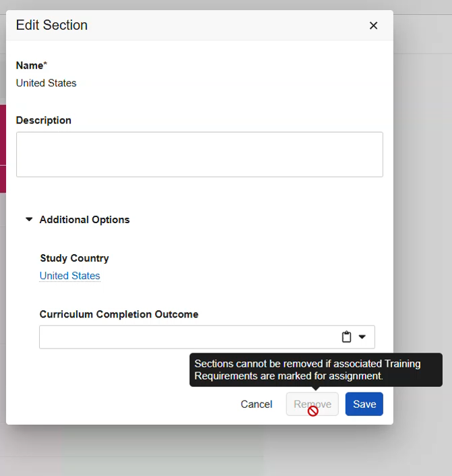Click the Edit Section dialog title
This screenshot has height=476, width=452.
tap(52, 26)
